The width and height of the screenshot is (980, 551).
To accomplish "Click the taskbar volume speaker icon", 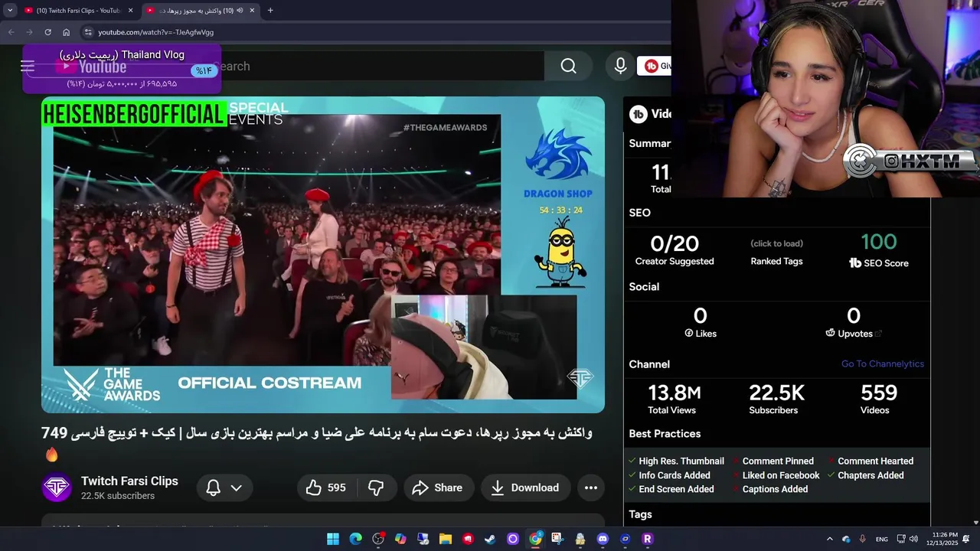I will 913,539.
